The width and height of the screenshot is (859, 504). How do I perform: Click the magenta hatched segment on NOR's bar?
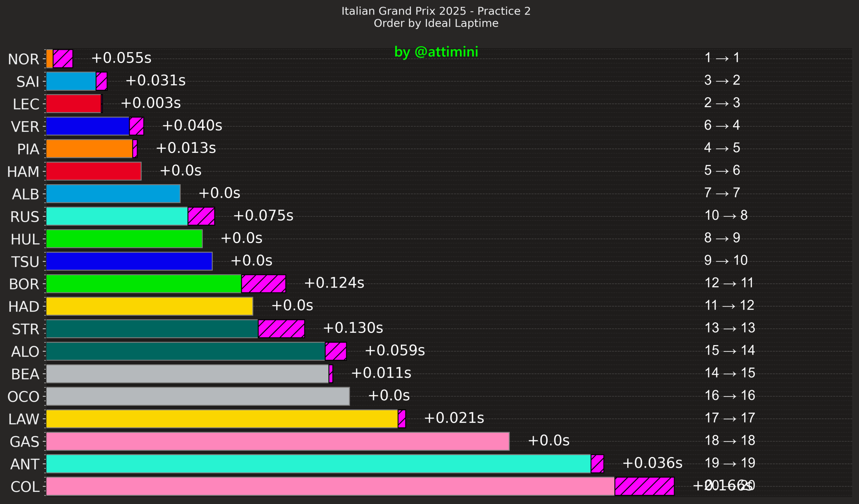(x=63, y=59)
